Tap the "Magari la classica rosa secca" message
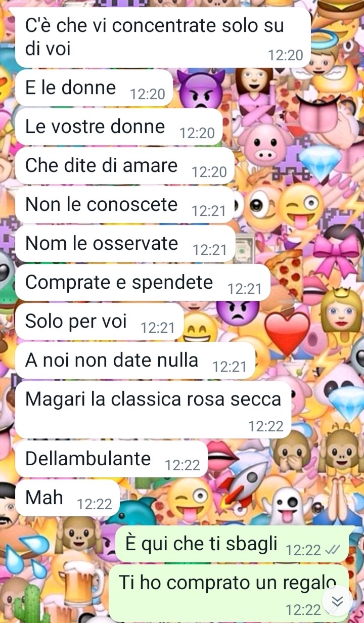Image resolution: width=364 pixels, height=623 pixels. click(x=154, y=410)
